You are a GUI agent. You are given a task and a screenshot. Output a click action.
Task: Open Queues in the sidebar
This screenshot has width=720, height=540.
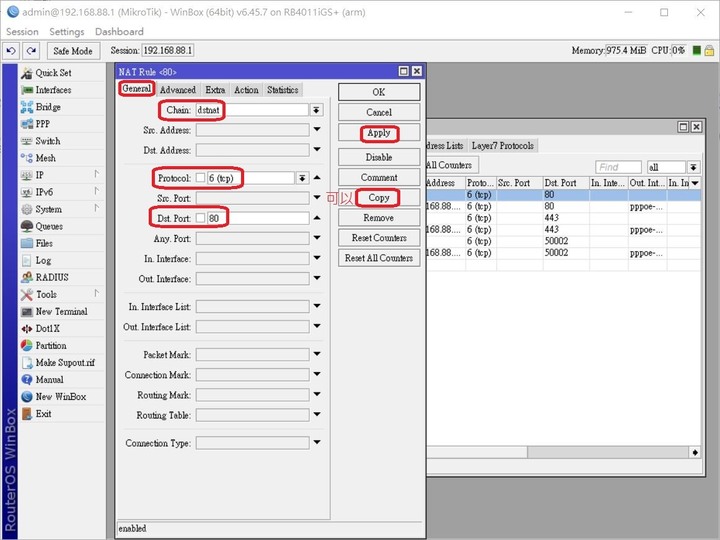(49, 226)
